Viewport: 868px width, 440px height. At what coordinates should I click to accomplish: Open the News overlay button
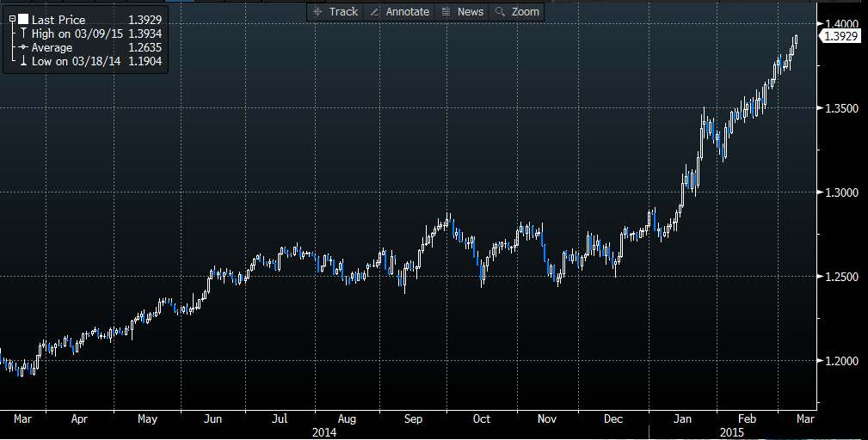coord(463,12)
